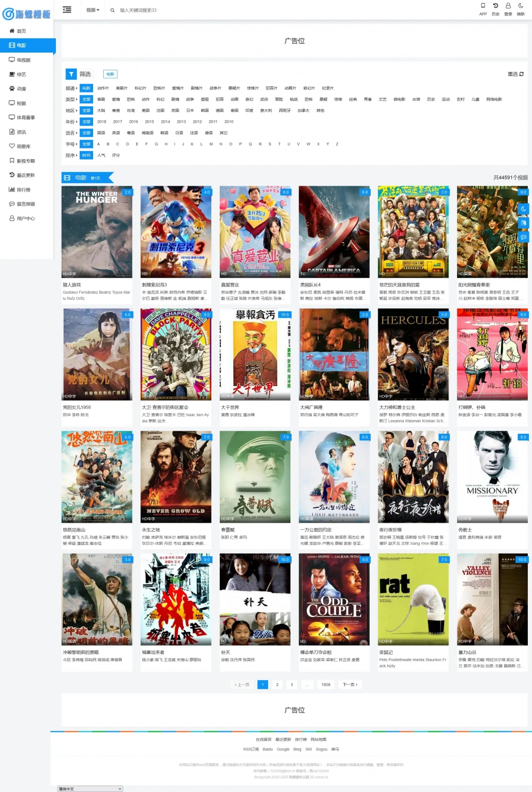Jump to last page 1856
The image size is (532, 792).
coord(326,684)
